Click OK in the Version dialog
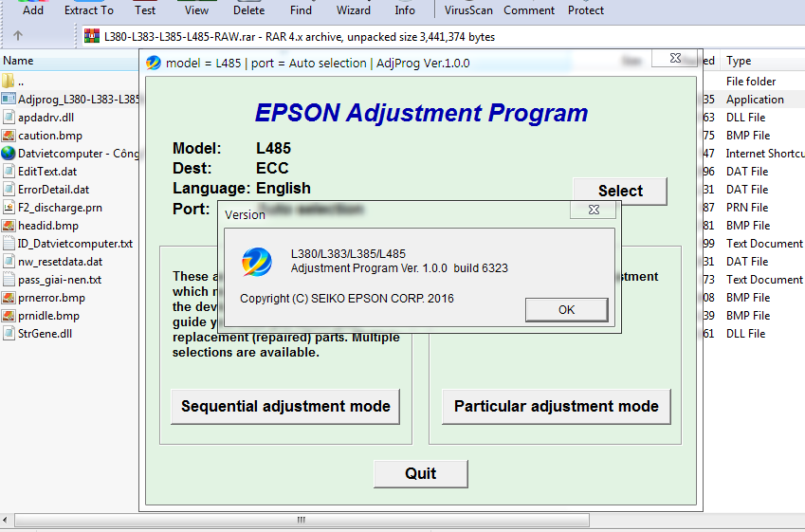This screenshot has height=532, width=805. [566, 310]
